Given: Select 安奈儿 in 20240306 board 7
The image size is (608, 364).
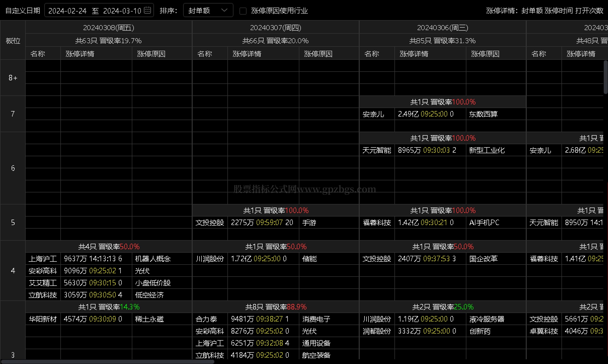Looking at the screenshot, I should (x=377, y=114).
